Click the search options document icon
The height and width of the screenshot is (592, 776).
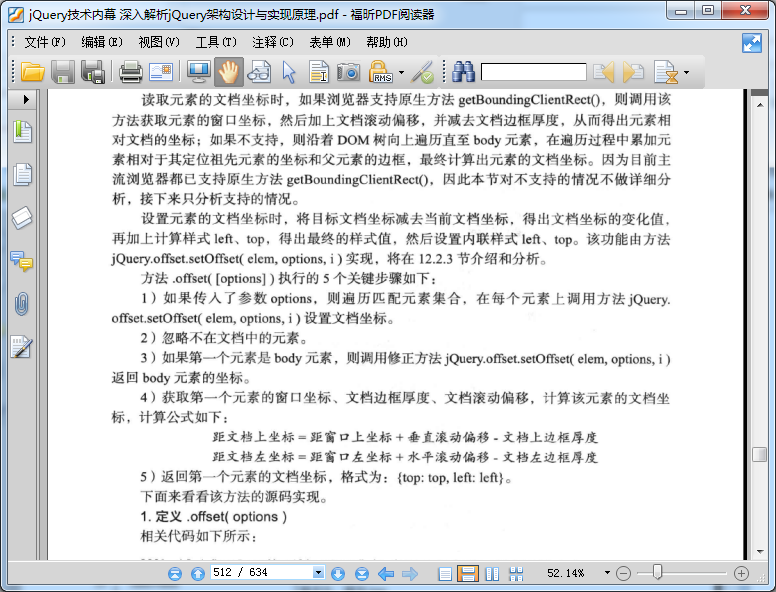pos(665,72)
